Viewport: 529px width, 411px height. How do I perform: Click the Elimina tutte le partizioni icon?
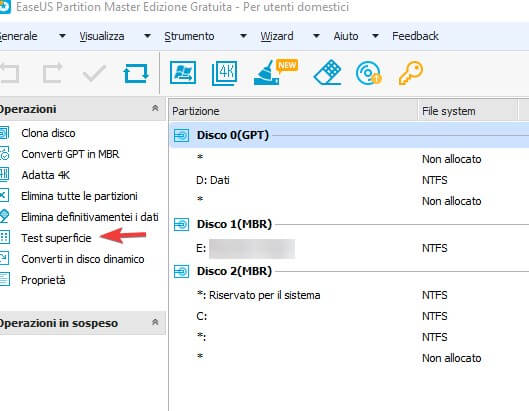[x=5, y=196]
